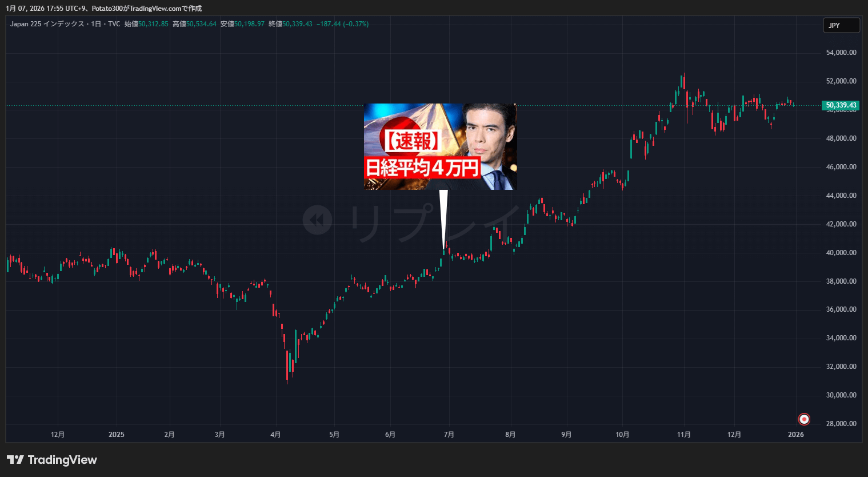Click the 11月 label on the time axis
868x477 pixels.
coord(683,435)
